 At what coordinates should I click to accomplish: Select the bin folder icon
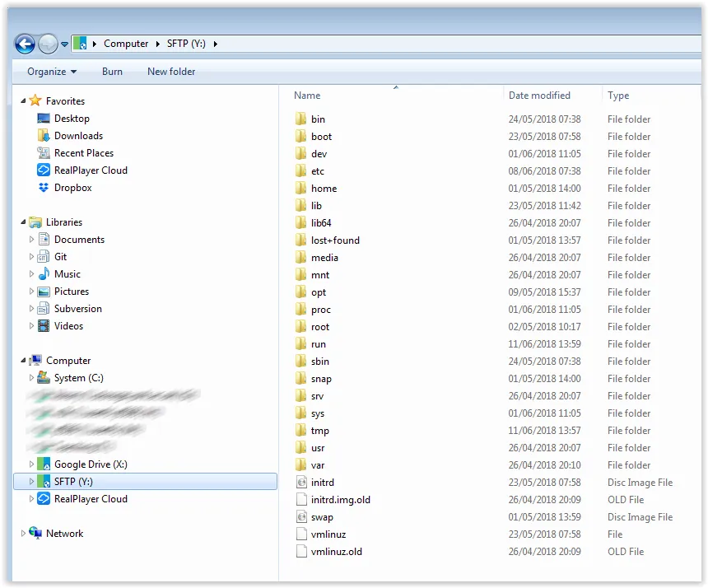pyautogui.click(x=301, y=119)
